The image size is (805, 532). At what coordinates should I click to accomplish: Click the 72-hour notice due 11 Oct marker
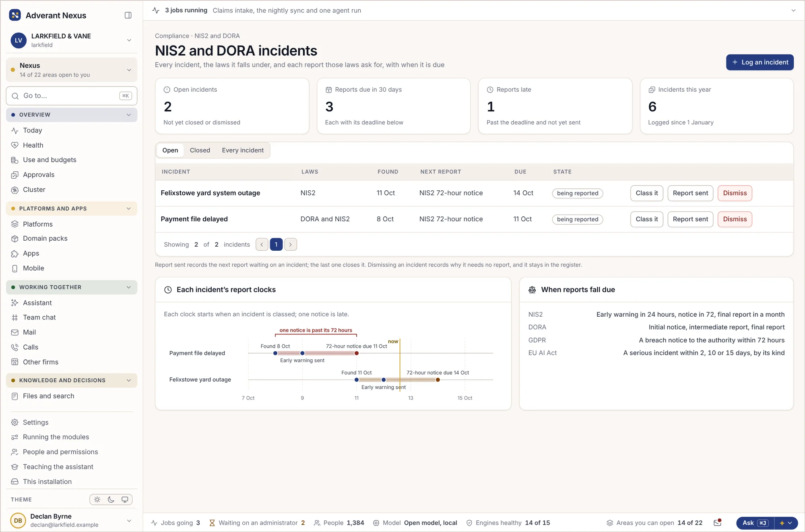357,353
